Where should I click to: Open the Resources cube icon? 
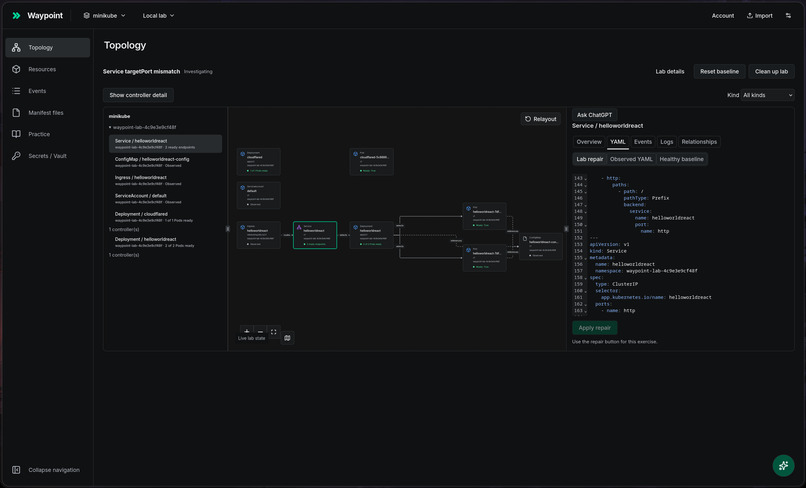(x=16, y=69)
